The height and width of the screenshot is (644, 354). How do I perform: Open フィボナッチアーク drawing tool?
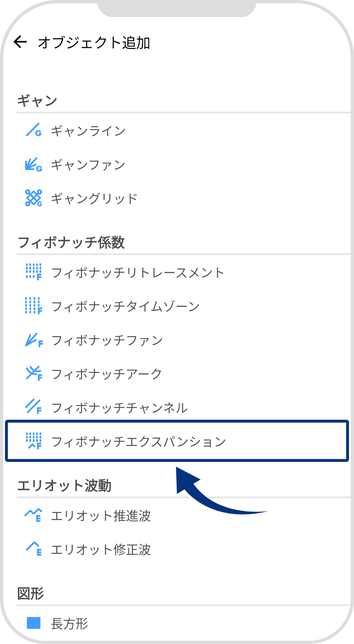coord(106,374)
